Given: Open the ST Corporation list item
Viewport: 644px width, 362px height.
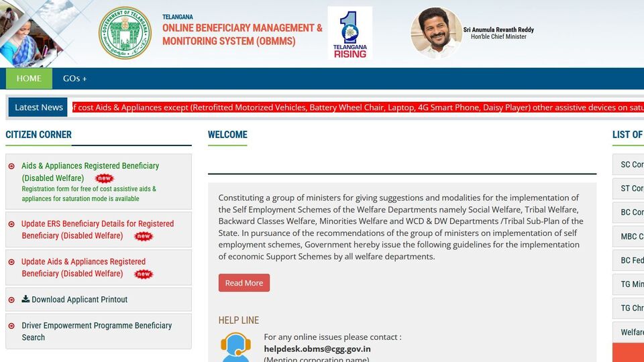Looking at the screenshot, I should [629, 188].
